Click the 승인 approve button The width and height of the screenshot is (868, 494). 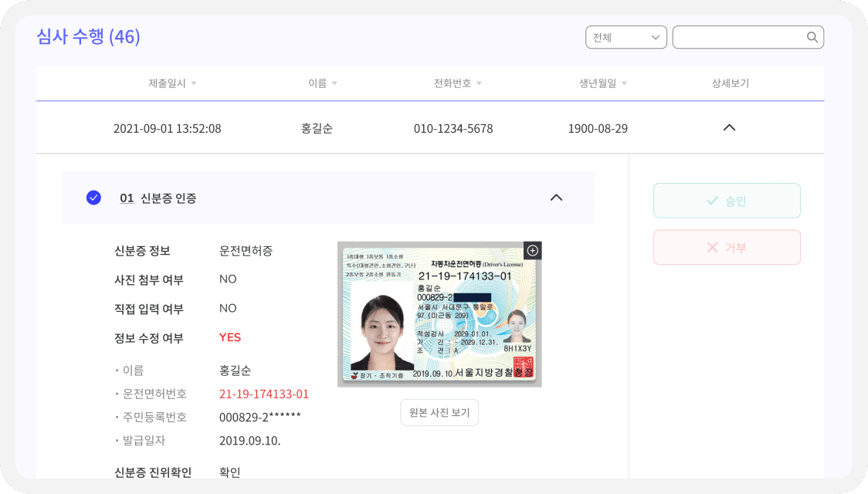click(x=727, y=200)
